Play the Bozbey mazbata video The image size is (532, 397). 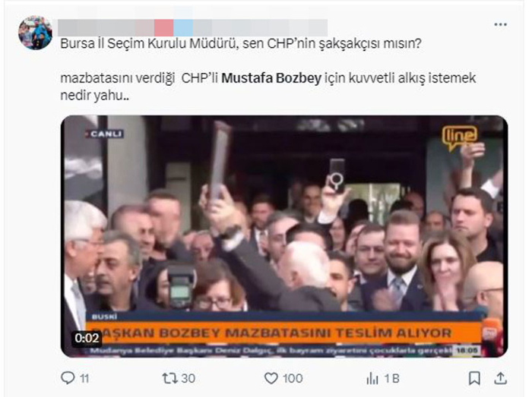(284, 236)
